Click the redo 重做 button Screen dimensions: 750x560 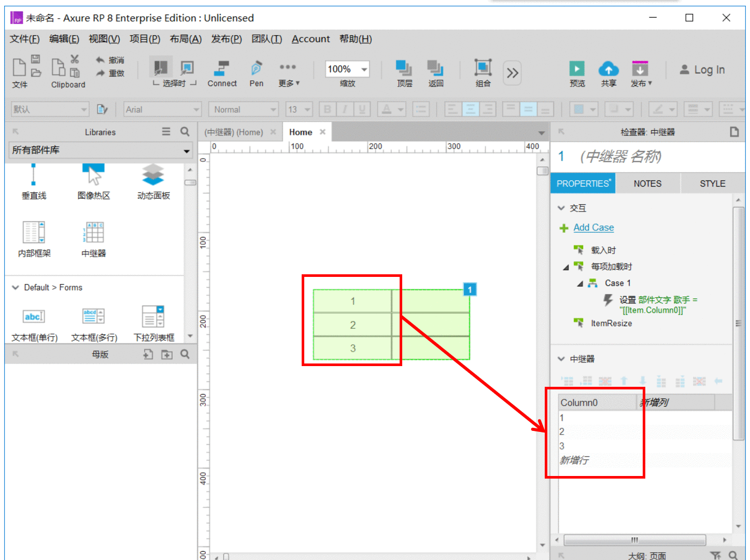[x=110, y=73]
